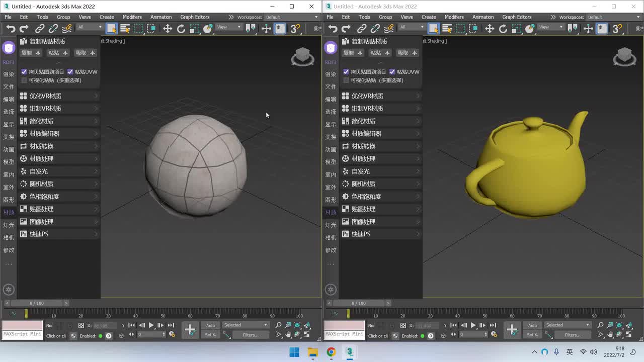
Task: Open the View coordinate system dropdown, sphere window
Action: 228,27
